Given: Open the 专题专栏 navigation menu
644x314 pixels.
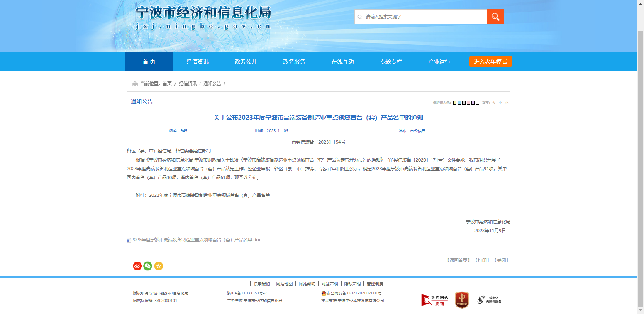Looking at the screenshot, I should 391,61.
